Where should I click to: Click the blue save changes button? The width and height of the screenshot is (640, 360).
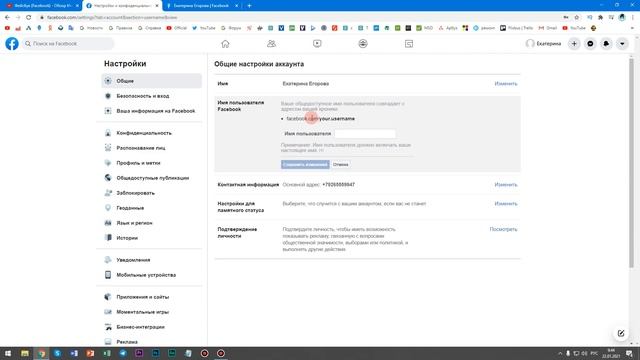305,164
